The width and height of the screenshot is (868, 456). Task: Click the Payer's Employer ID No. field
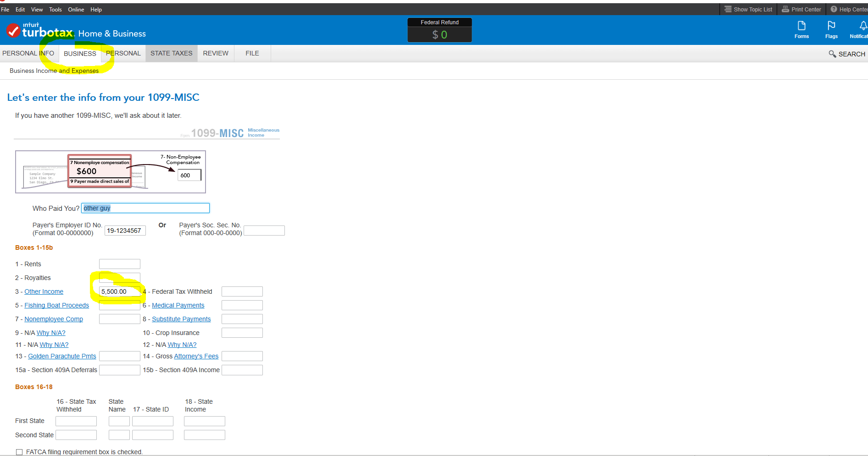click(125, 231)
